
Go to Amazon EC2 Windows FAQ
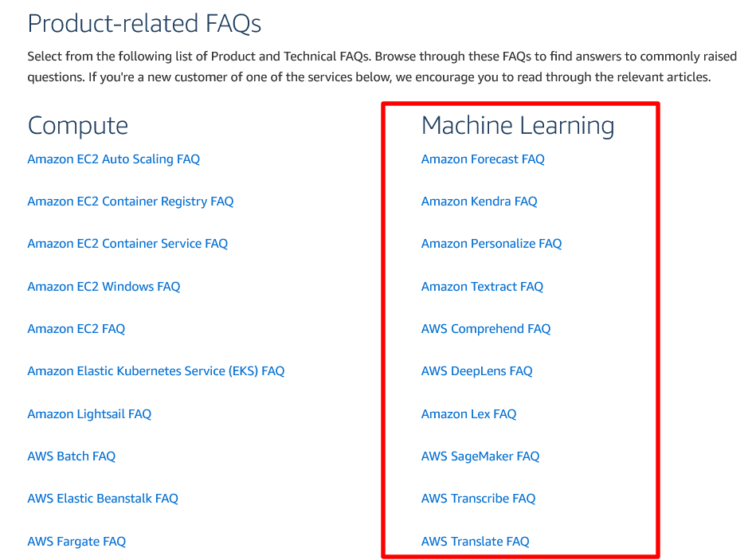104,287
